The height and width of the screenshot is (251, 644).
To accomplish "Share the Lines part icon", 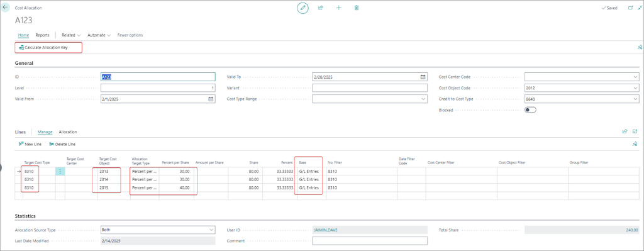I will [x=625, y=132].
